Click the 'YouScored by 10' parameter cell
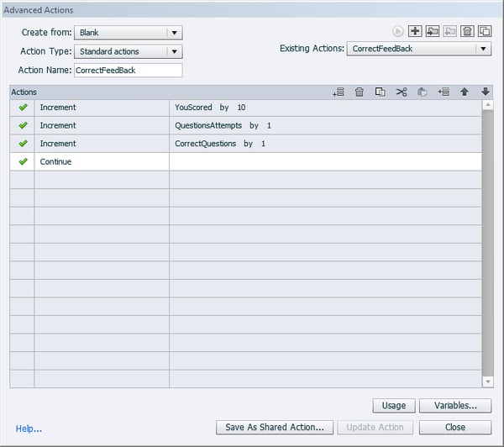Viewport: 504px width, 447px height. [x=325, y=108]
